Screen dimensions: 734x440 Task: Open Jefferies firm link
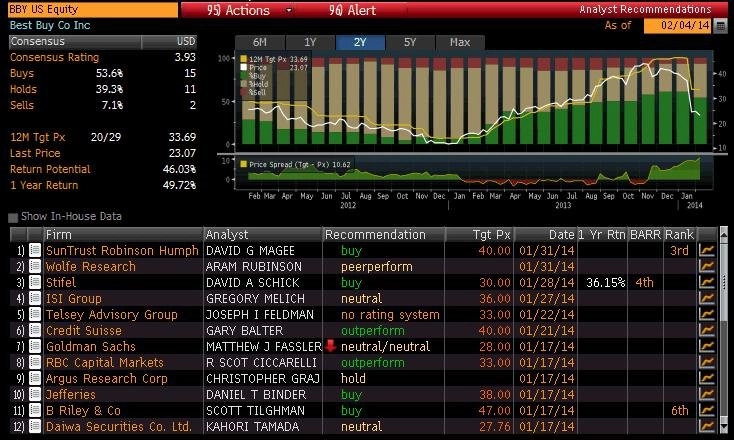[x=70, y=395]
